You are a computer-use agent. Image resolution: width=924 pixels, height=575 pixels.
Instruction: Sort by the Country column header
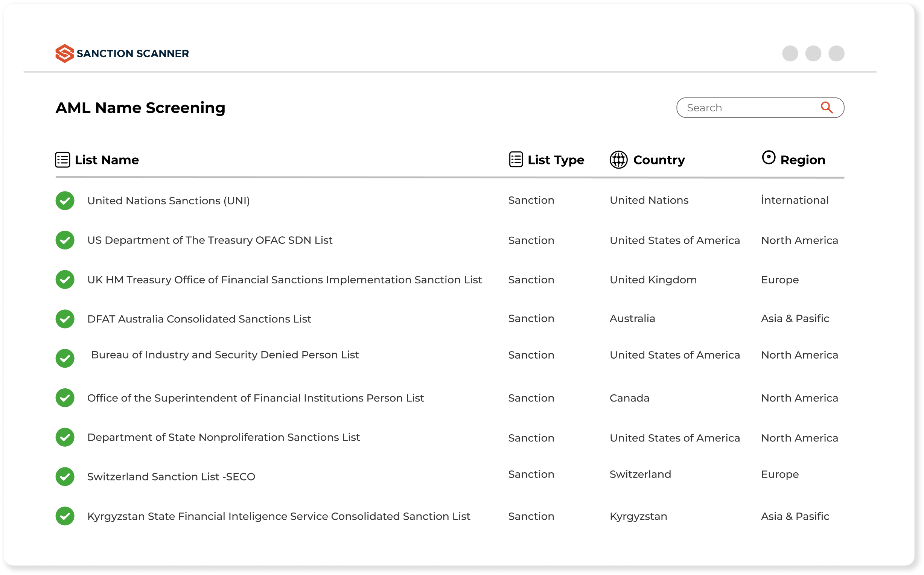pos(659,160)
